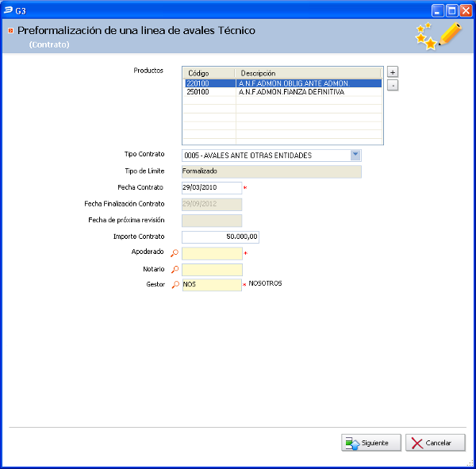The image size is (476, 469).
Task: Close the G3 window
Action: coord(466,10)
